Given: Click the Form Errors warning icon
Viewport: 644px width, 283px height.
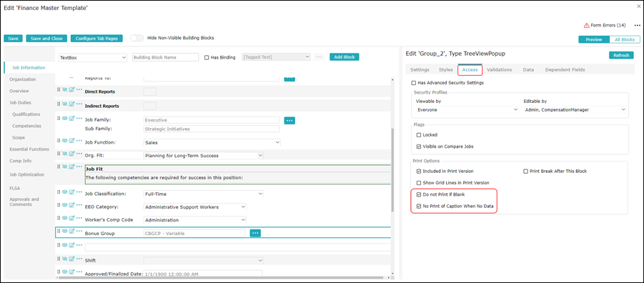Looking at the screenshot, I should click(x=587, y=26).
